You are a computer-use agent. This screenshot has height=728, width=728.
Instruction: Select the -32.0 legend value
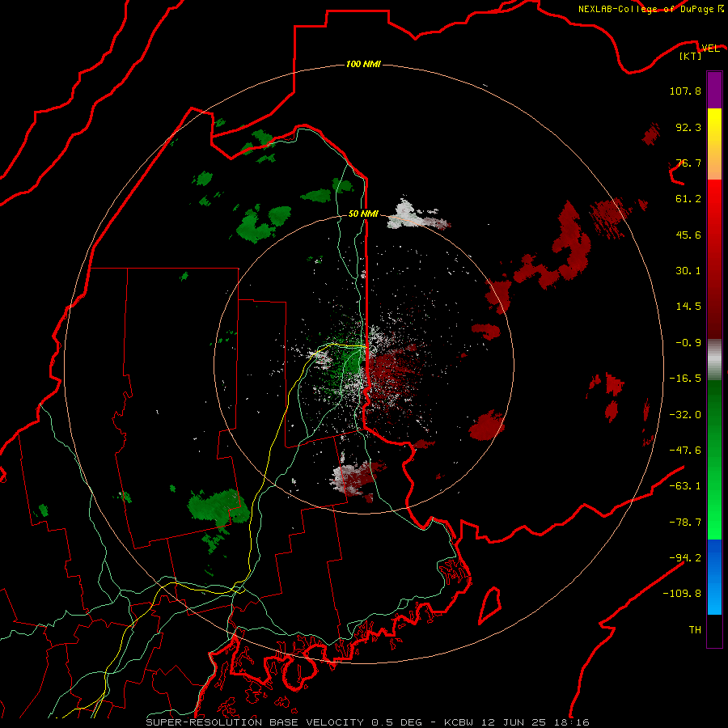pos(685,415)
